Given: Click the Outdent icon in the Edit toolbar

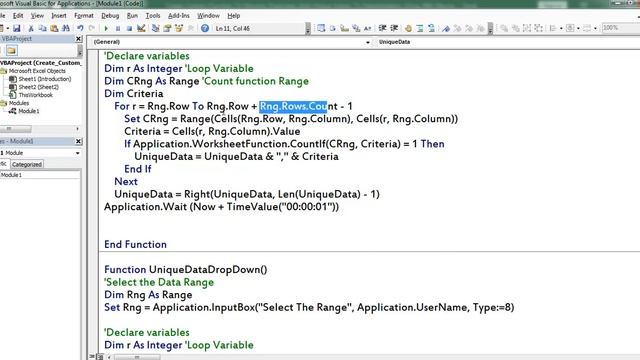Looking at the screenshot, I should click(x=394, y=28).
